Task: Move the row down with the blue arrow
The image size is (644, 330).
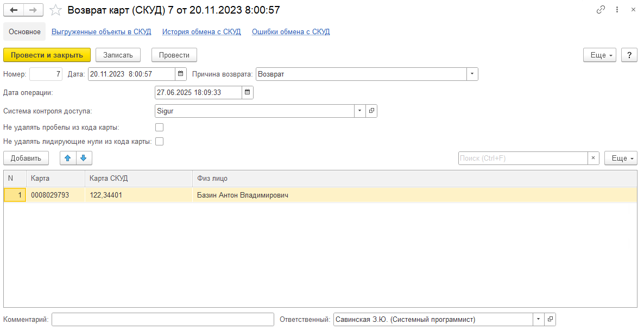Action: click(83, 158)
